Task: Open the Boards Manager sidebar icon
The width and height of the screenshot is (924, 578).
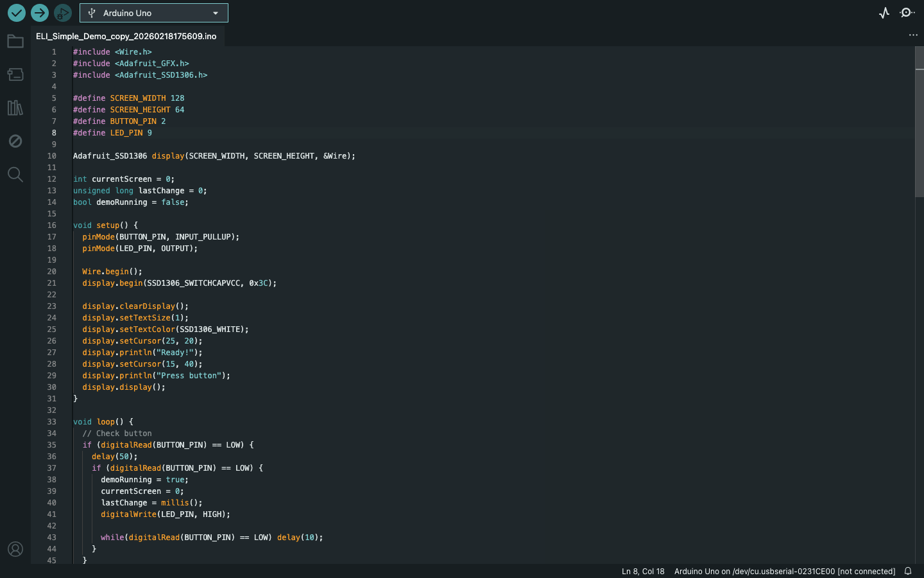Action: click(15, 74)
